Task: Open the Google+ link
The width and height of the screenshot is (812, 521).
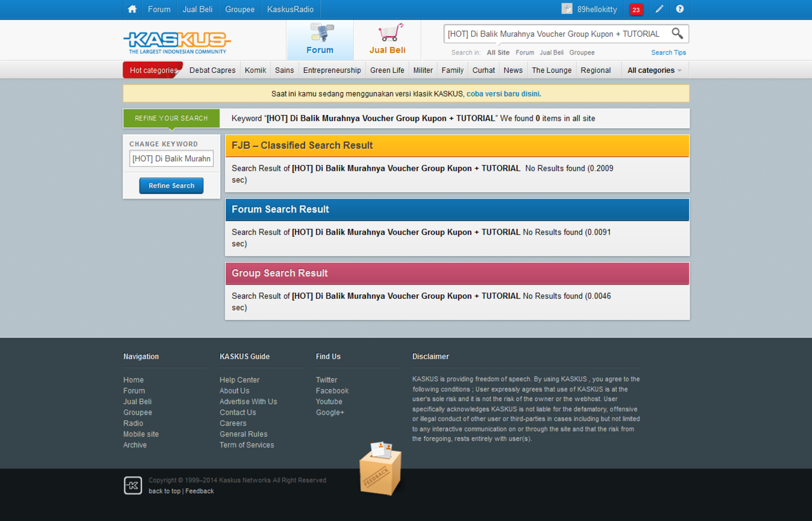Action: [x=330, y=412]
